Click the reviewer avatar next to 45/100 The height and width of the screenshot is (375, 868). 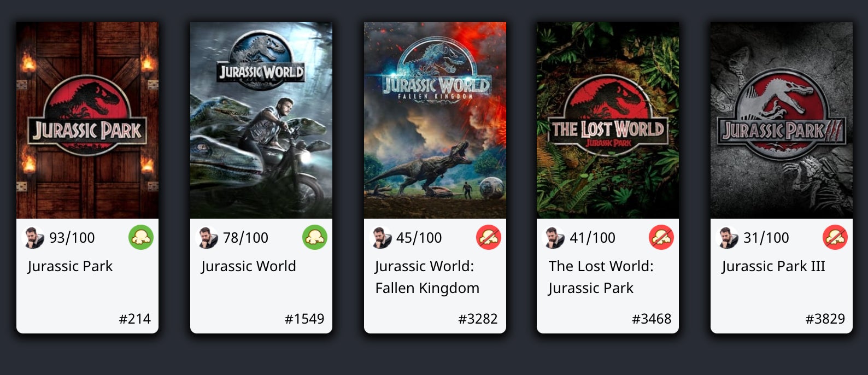[381, 238]
